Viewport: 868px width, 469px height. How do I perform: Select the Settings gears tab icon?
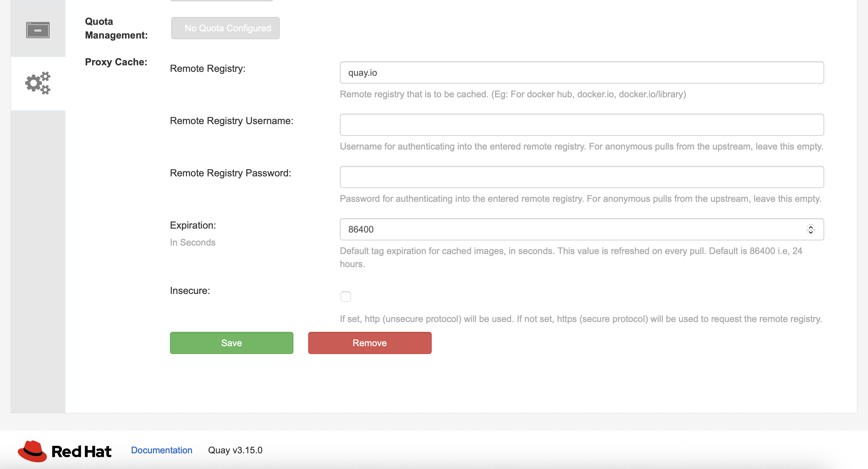tap(38, 83)
